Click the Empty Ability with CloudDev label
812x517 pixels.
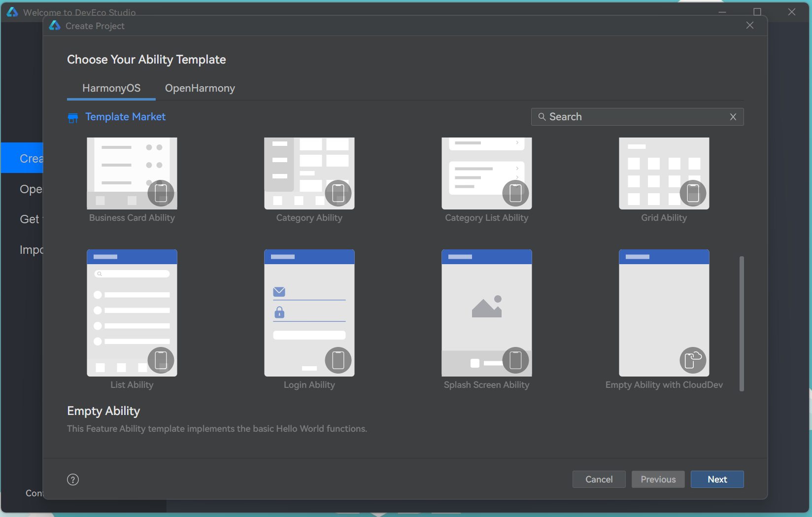[664, 385]
